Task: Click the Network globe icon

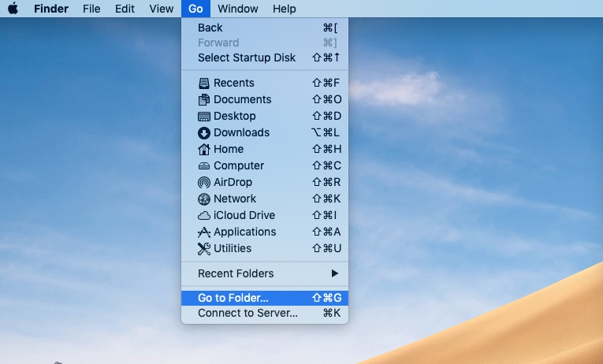Action: [x=204, y=199]
